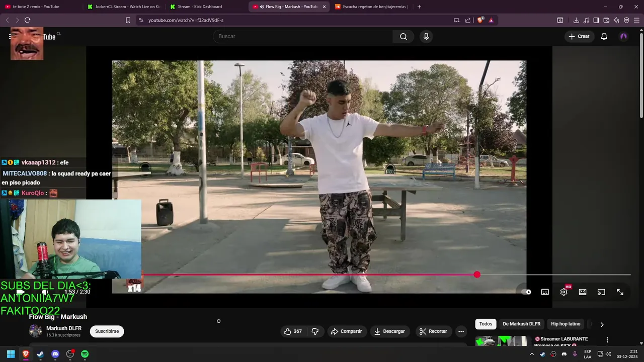Open the site information icon beside the URL

[x=141, y=20]
